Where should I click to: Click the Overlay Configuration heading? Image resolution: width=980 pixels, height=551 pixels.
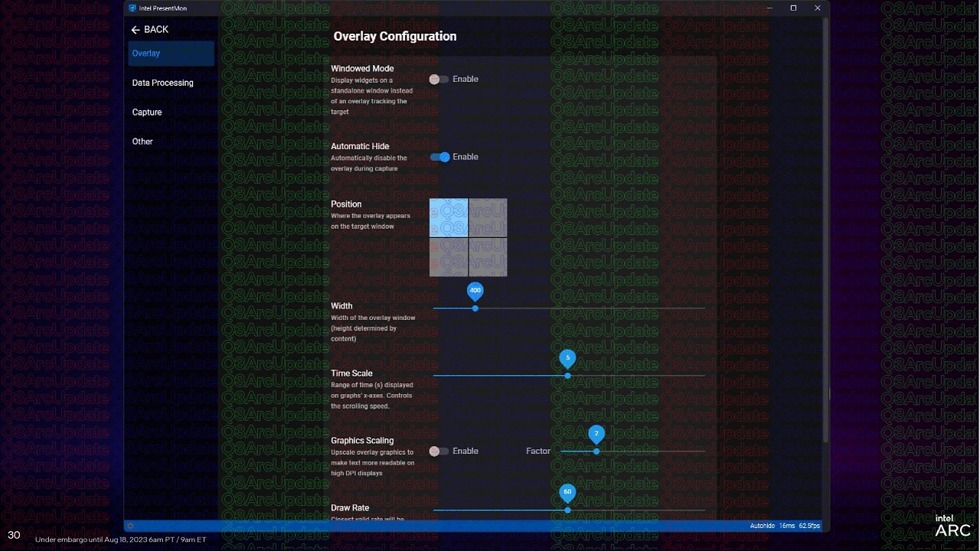(x=395, y=36)
